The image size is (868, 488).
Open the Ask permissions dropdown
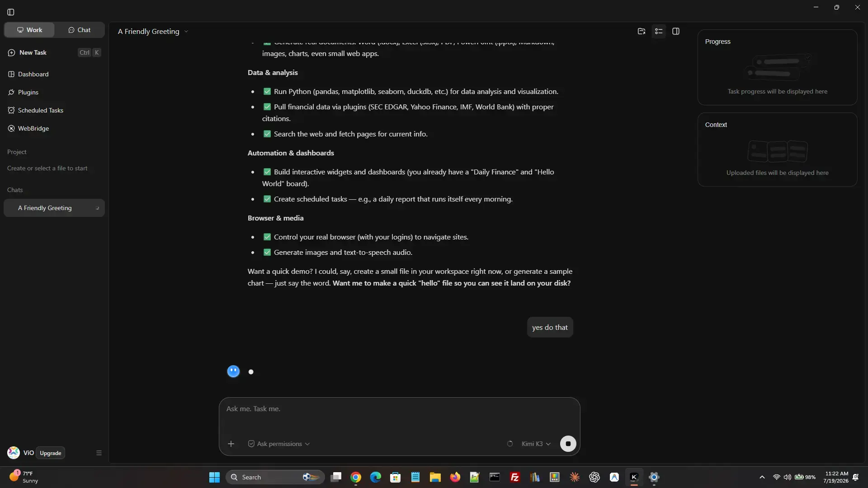tap(279, 444)
